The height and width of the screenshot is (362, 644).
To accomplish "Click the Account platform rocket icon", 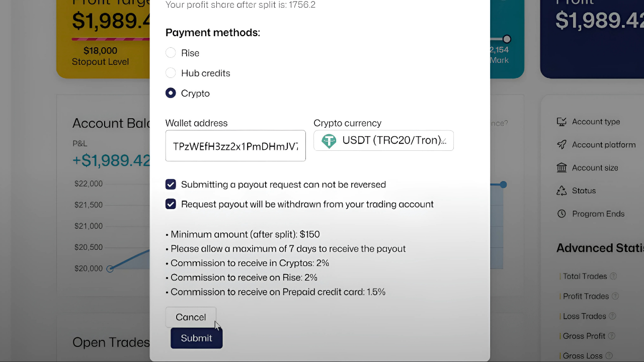I will 561,145.
